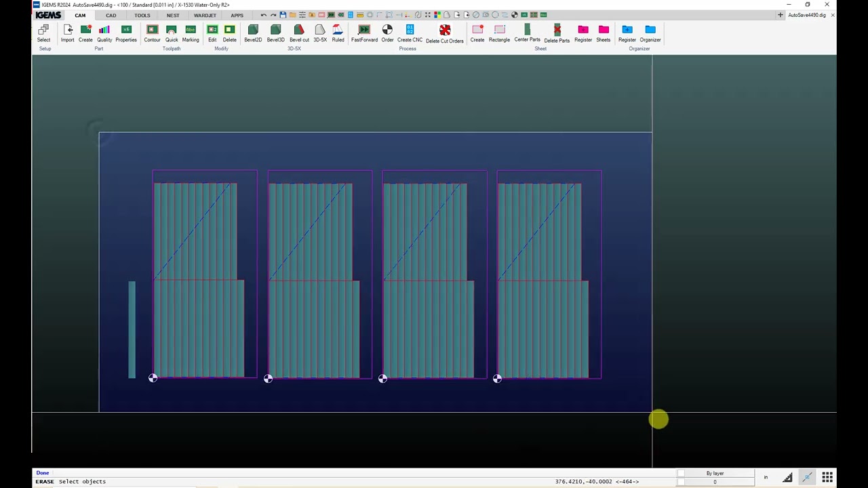Select the AutoSave4490.dig document tab

[806, 15]
